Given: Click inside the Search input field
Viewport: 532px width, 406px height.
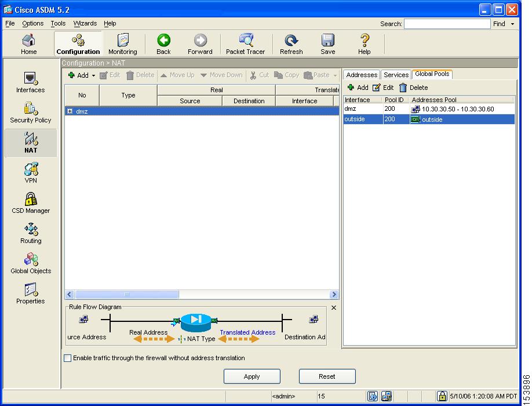Looking at the screenshot, I should [x=447, y=24].
